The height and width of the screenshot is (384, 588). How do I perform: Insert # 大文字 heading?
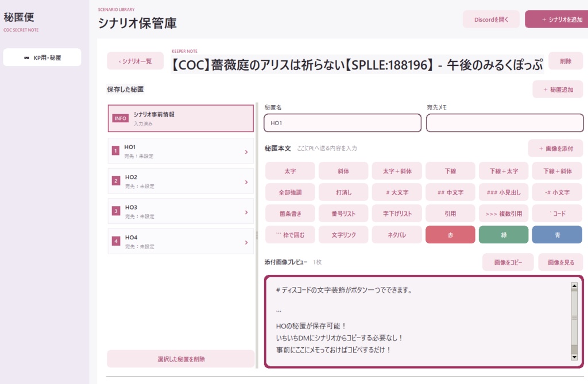(397, 192)
